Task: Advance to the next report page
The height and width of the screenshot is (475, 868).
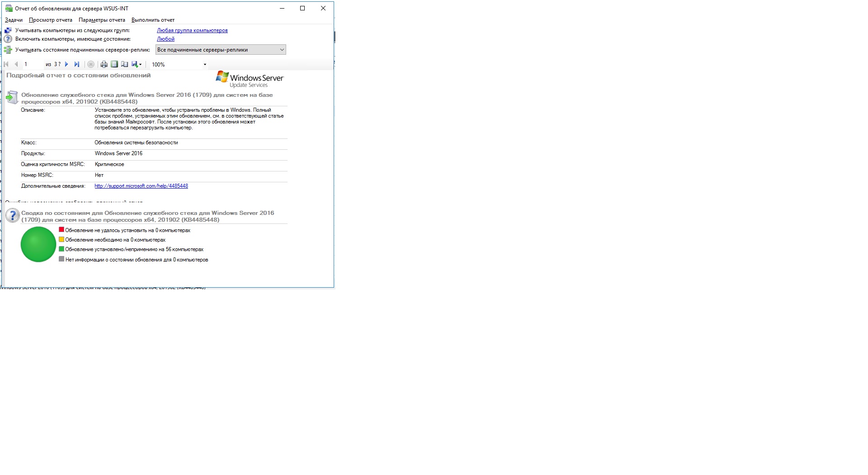Action: 66,64
